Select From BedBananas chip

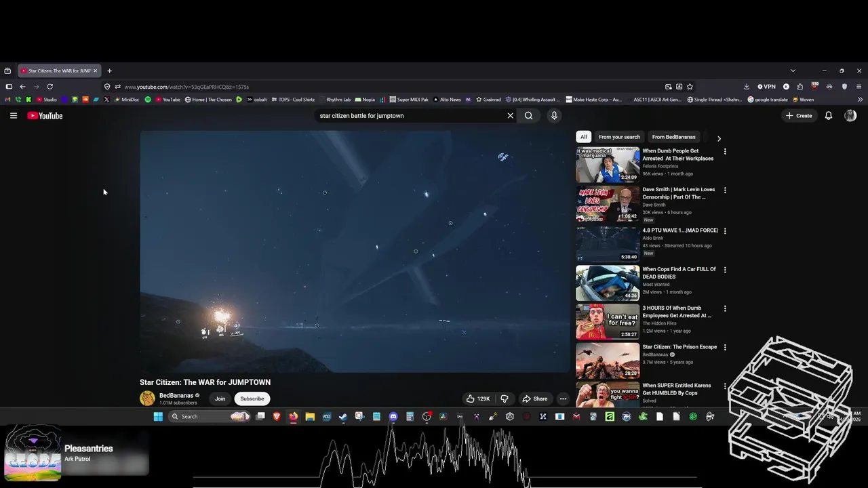673,137
